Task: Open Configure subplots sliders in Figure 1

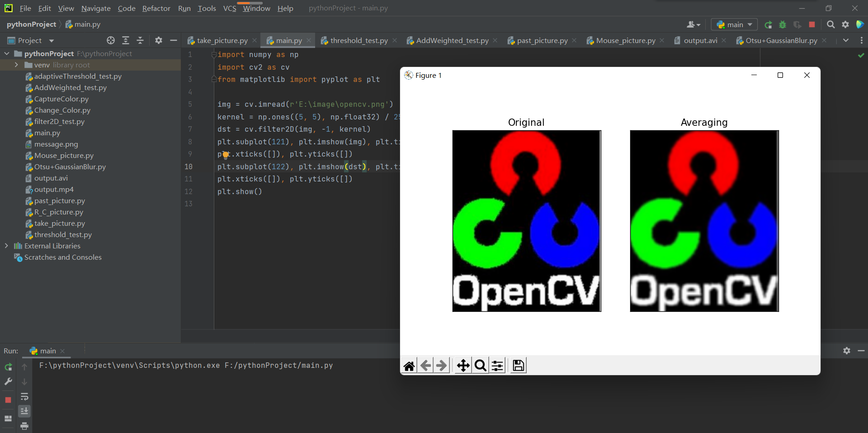Action: [497, 366]
